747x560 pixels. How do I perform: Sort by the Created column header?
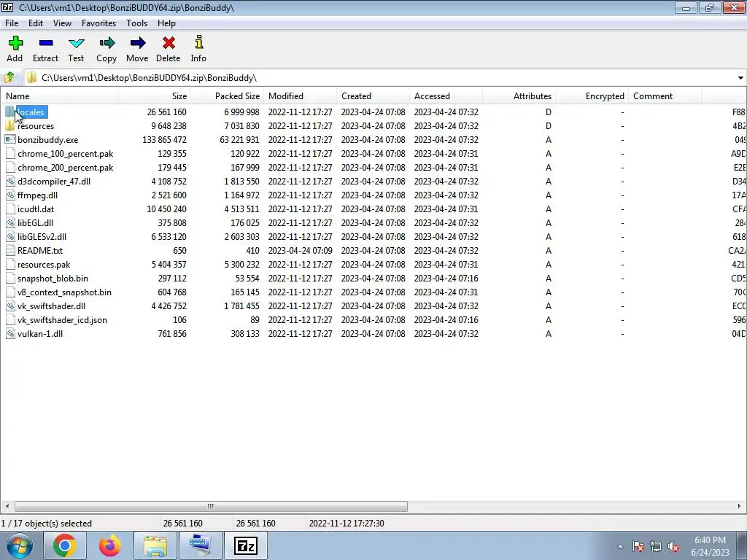(x=373, y=96)
